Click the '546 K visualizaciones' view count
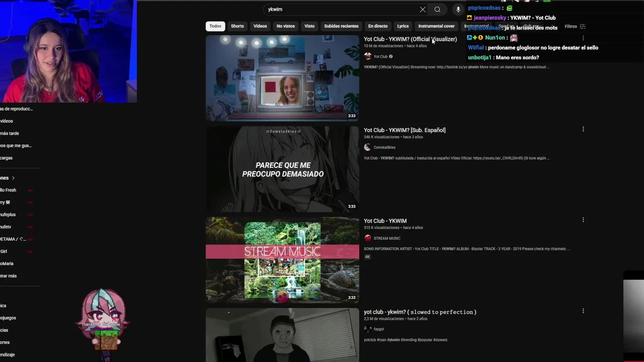644x362 pixels. coord(381,137)
